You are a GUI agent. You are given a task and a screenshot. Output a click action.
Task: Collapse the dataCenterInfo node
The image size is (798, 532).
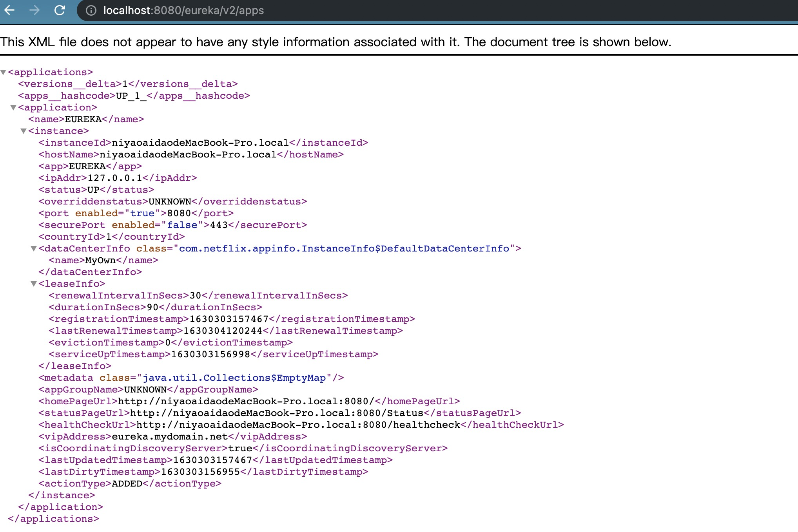tap(34, 249)
